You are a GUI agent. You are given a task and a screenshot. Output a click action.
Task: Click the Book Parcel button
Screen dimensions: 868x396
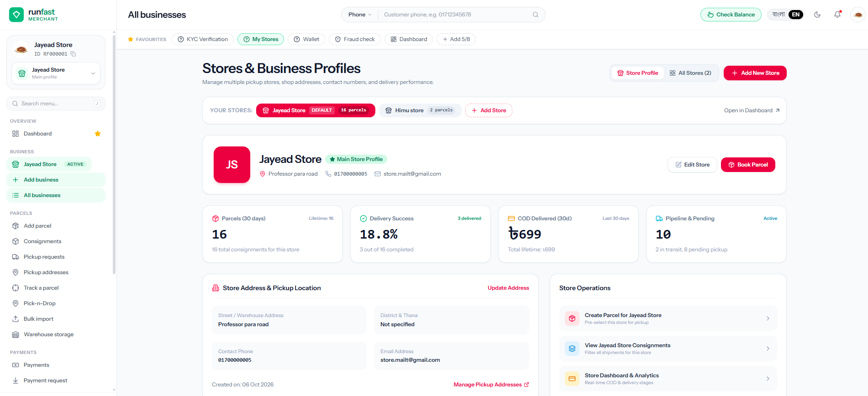748,165
